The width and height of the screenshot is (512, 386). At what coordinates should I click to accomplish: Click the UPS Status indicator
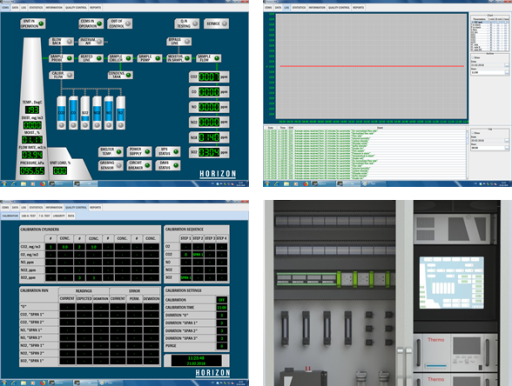(168, 152)
